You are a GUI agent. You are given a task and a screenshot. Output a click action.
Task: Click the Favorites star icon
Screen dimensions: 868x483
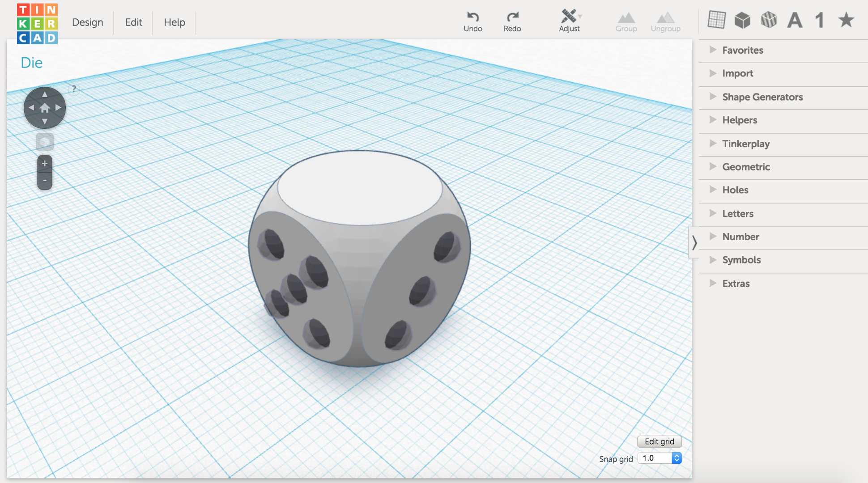pos(846,20)
